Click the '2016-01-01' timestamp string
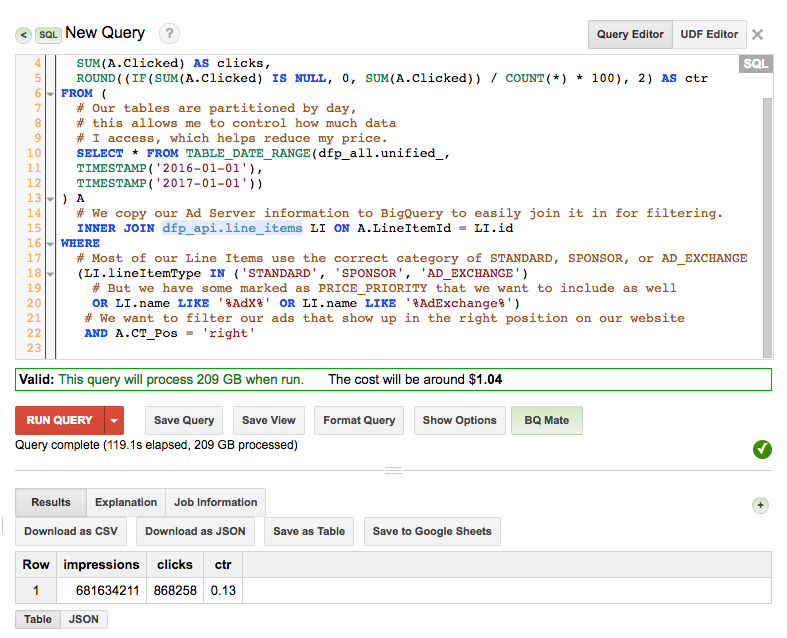The image size is (787, 638). [x=201, y=168]
